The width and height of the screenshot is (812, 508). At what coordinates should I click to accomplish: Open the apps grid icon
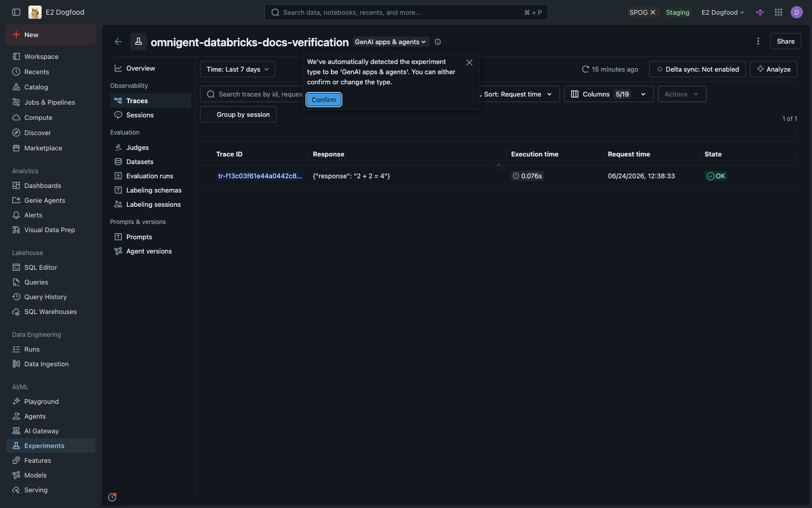coord(778,12)
